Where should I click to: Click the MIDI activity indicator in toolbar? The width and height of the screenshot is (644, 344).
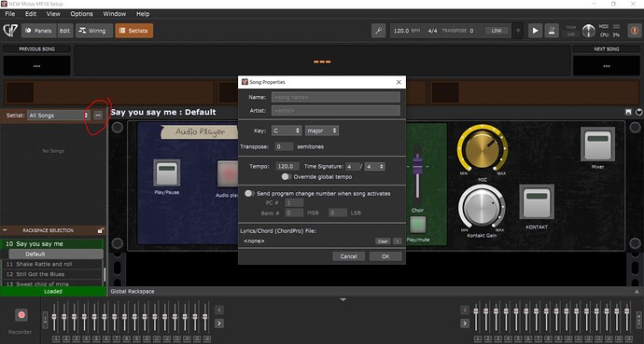click(x=616, y=27)
